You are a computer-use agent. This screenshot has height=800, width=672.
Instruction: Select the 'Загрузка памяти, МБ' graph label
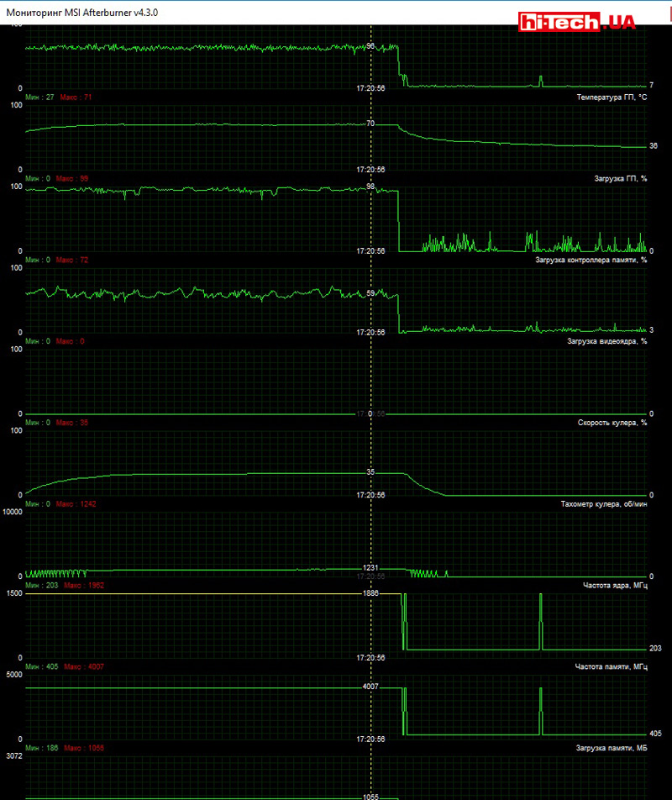tap(609, 748)
